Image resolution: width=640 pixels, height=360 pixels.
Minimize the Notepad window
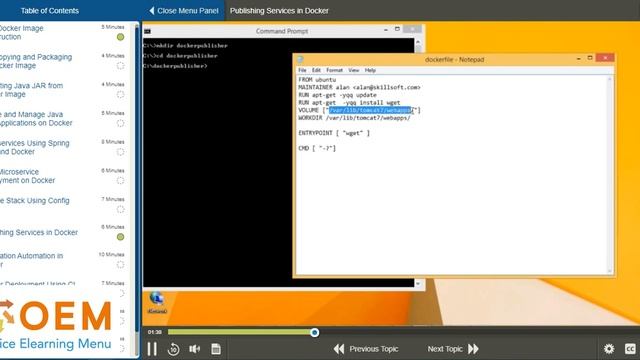pyautogui.click(x=578, y=59)
